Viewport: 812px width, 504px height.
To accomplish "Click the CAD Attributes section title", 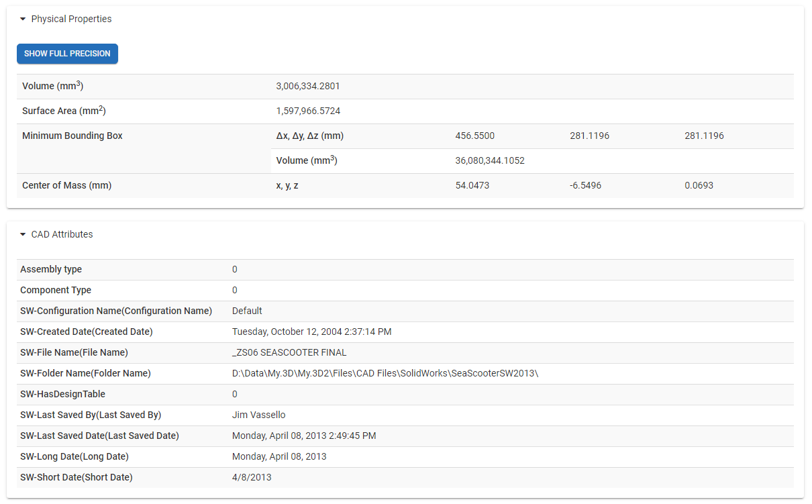I will point(62,235).
